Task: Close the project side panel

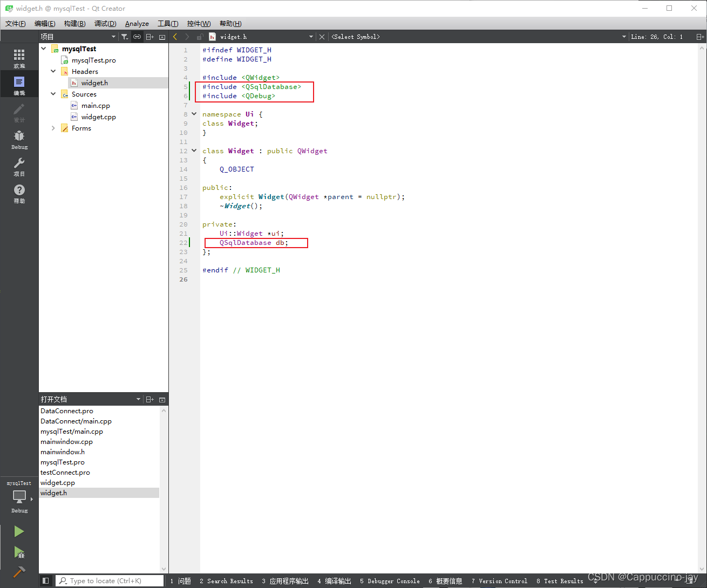Action: pos(162,37)
